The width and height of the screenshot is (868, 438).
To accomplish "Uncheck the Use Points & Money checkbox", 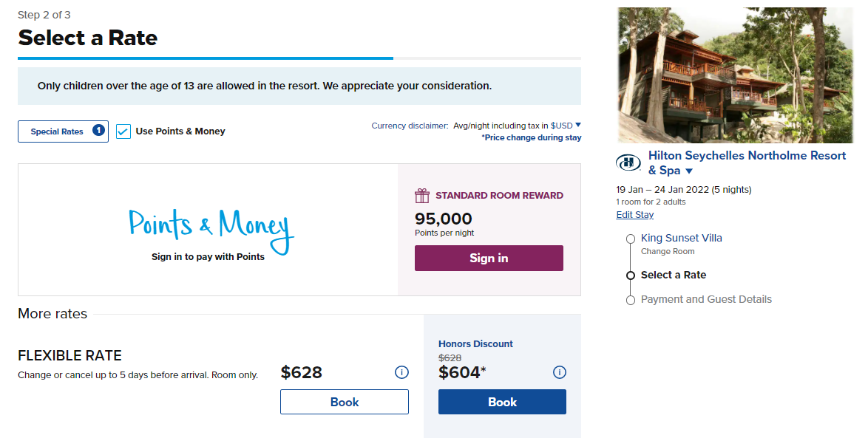I will 122,131.
